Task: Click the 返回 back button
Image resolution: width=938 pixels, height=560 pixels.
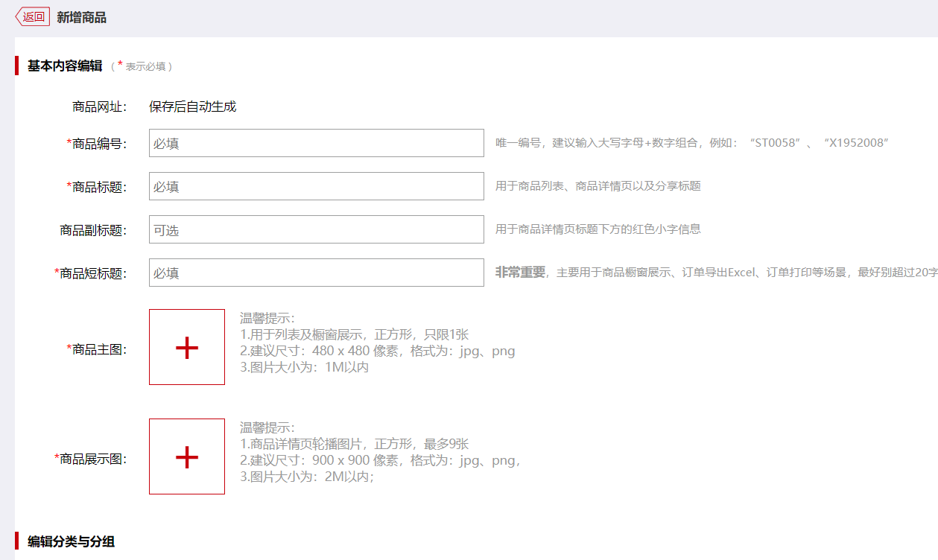Action: click(33, 17)
